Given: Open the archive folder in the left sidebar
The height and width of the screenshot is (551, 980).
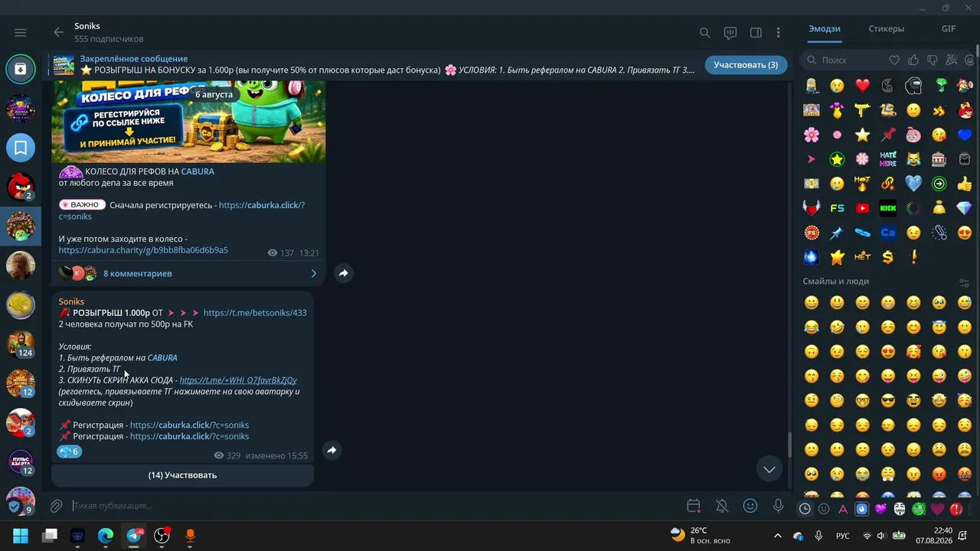Looking at the screenshot, I should point(21,69).
